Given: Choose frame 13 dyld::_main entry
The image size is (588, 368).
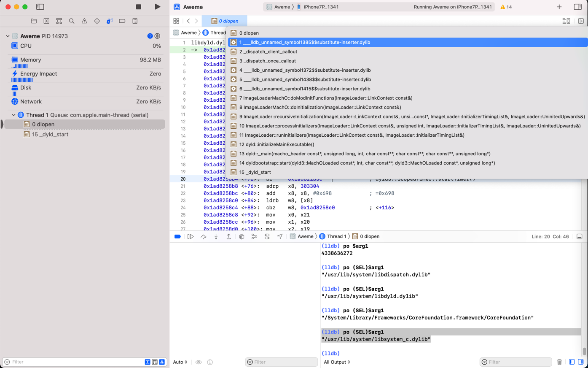Looking at the screenshot, I should (x=407, y=154).
